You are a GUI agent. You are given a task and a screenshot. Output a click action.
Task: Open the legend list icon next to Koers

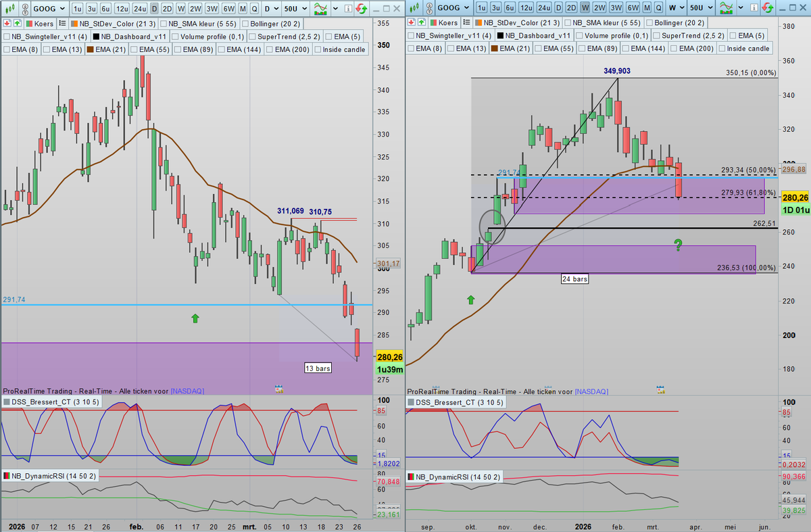coord(62,24)
